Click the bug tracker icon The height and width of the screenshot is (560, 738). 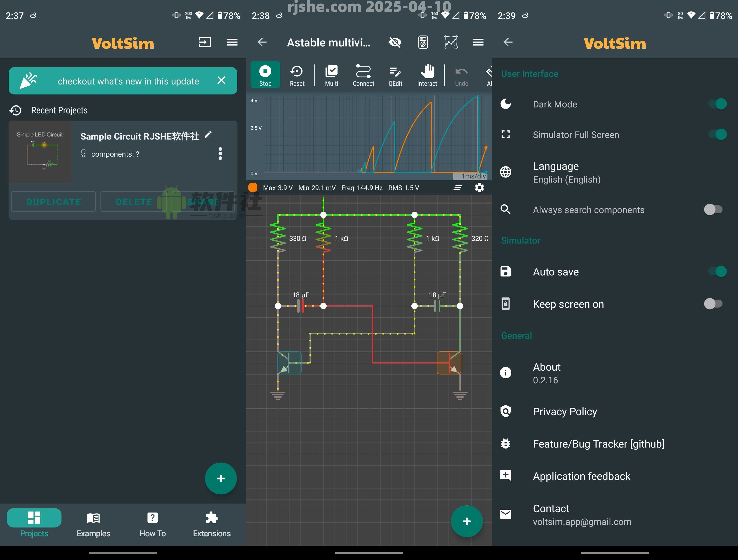pyautogui.click(x=505, y=444)
